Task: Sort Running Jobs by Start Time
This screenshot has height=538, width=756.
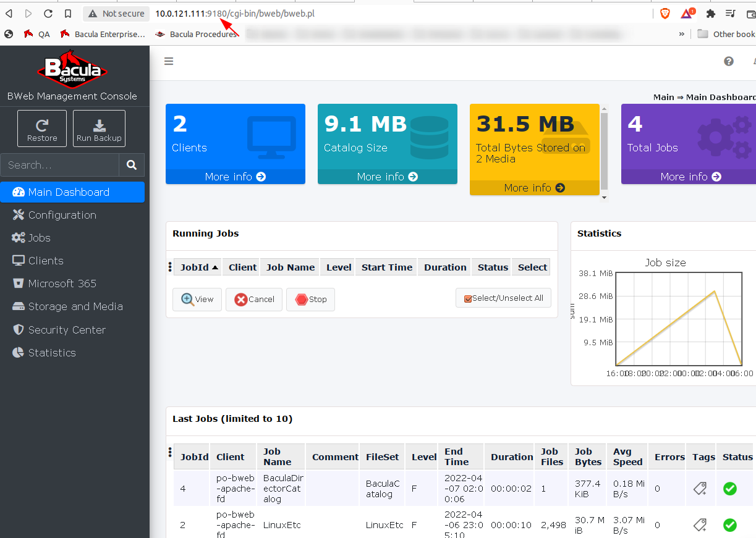Action: click(x=387, y=267)
